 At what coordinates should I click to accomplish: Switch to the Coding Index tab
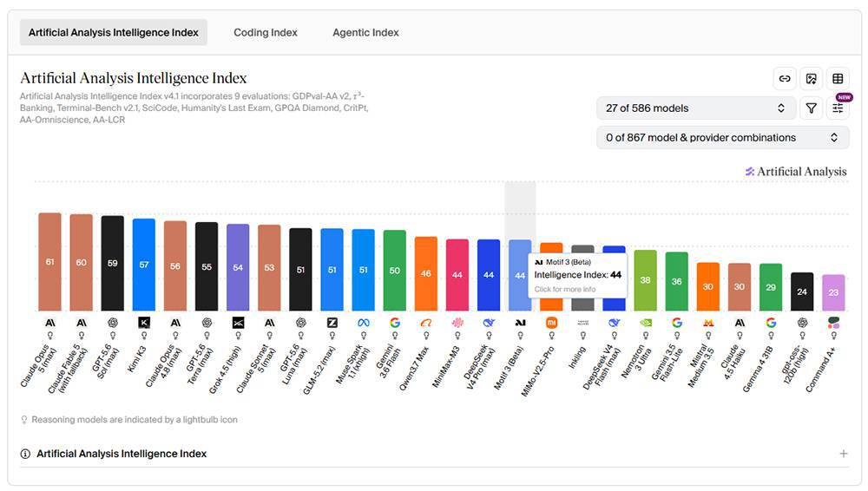click(265, 33)
